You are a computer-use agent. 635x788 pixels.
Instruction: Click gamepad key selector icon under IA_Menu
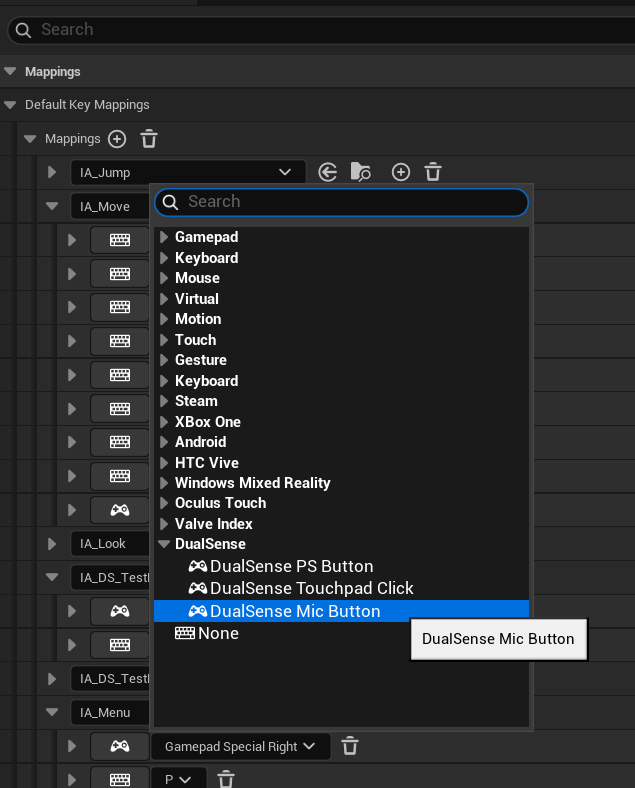pyautogui.click(x=120, y=746)
